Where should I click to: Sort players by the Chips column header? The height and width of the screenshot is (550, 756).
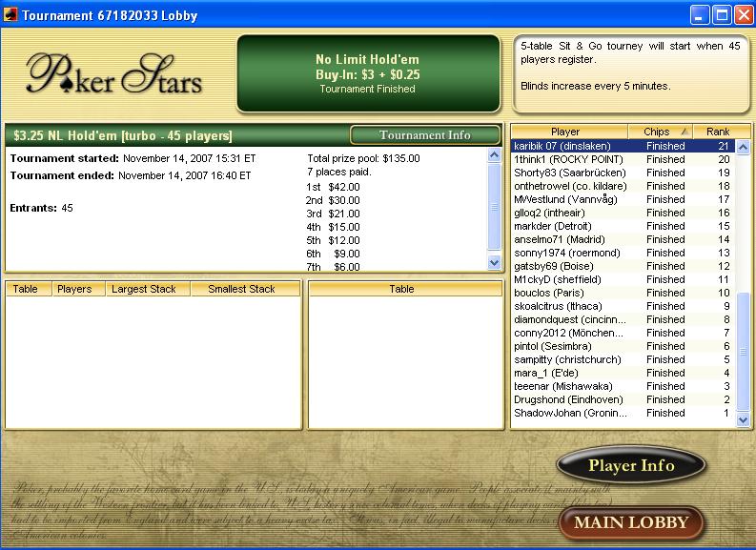661,132
